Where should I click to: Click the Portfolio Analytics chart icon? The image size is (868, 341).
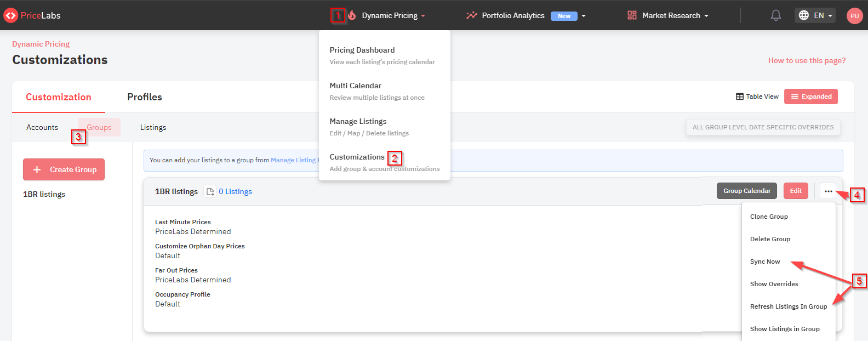(471, 15)
